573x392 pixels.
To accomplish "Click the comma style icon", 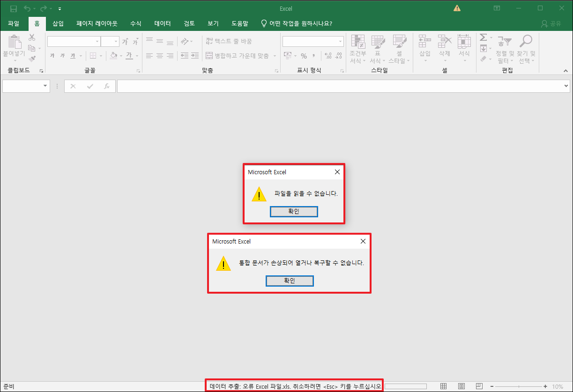I will click(313, 56).
